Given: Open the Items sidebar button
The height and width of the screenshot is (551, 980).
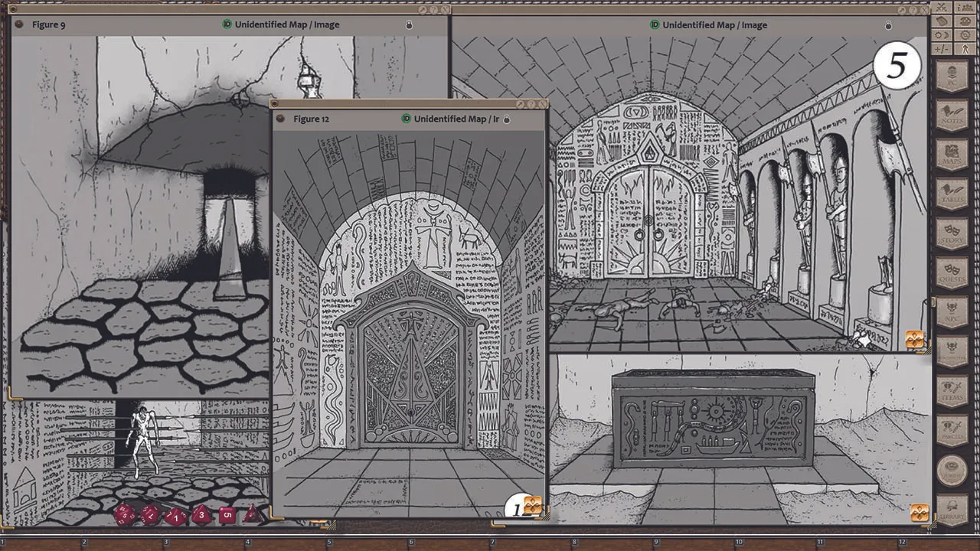Looking at the screenshot, I should pyautogui.click(x=952, y=393).
